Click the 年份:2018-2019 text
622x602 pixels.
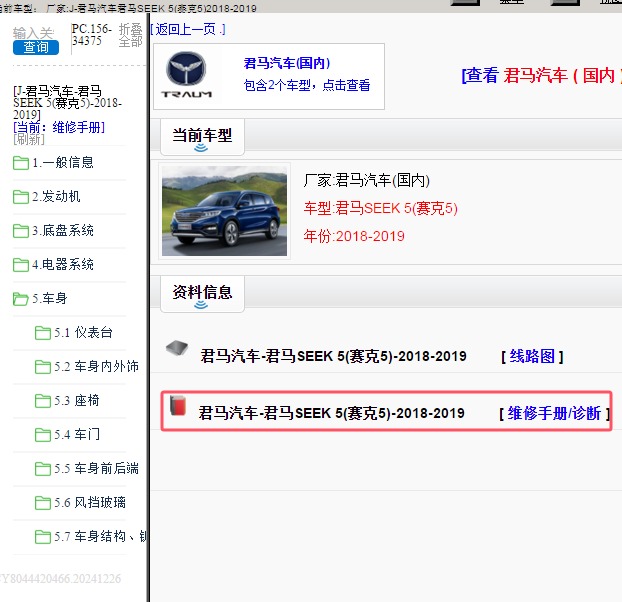coord(354,236)
